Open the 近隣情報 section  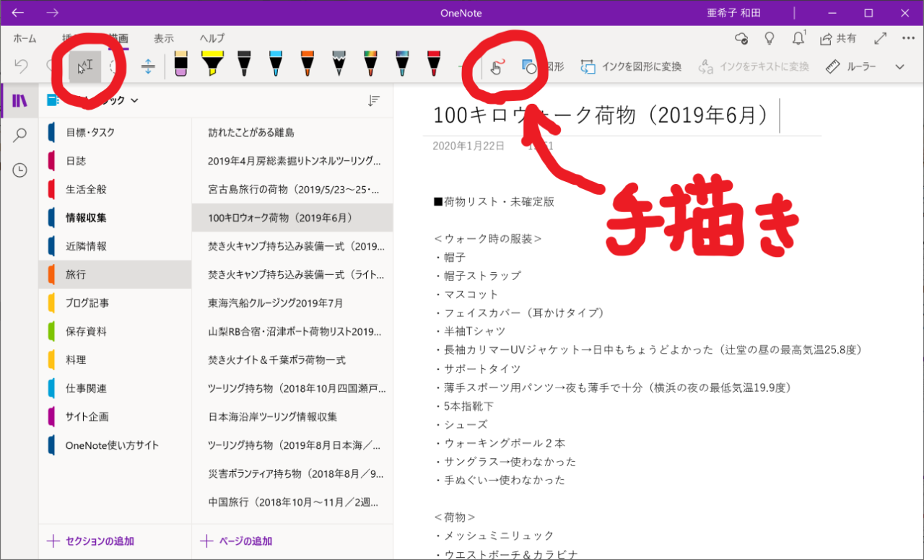(115, 246)
